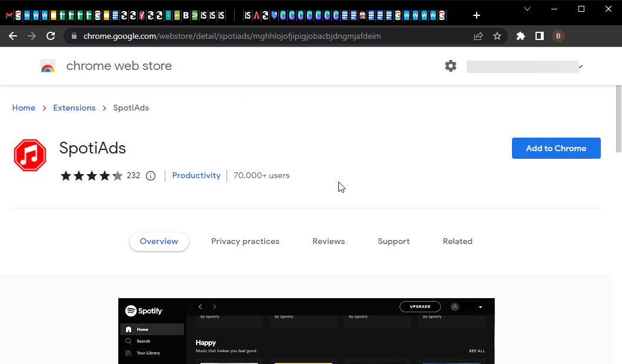This screenshot has width=622, height=364.
Task: Click the Spotify preview screenshot
Action: click(306, 331)
